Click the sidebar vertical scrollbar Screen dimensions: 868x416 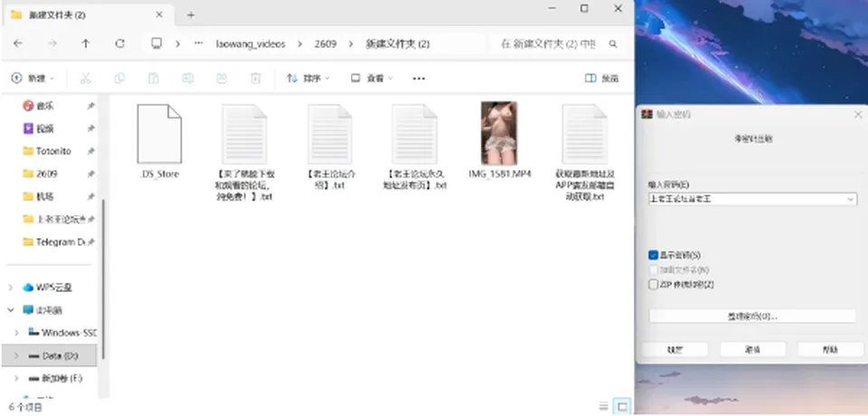(x=103, y=279)
